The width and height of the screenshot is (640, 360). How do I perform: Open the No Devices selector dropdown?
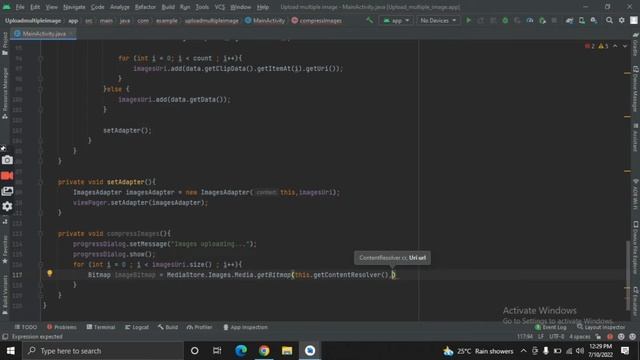pyautogui.click(x=438, y=20)
